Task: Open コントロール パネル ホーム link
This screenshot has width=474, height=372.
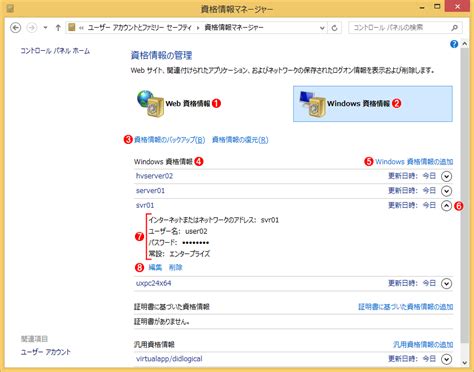Action: (x=55, y=51)
